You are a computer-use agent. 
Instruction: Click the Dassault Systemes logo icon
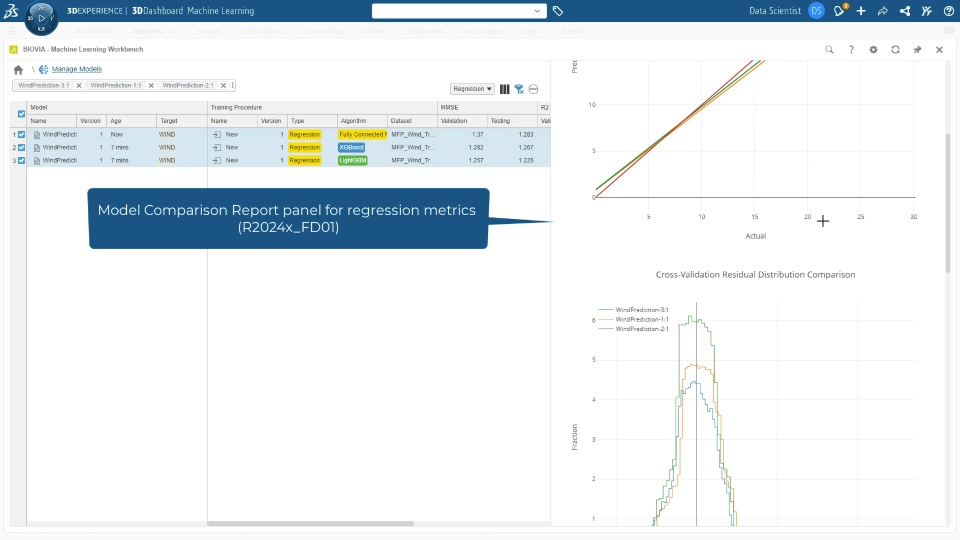pyautogui.click(x=11, y=10)
